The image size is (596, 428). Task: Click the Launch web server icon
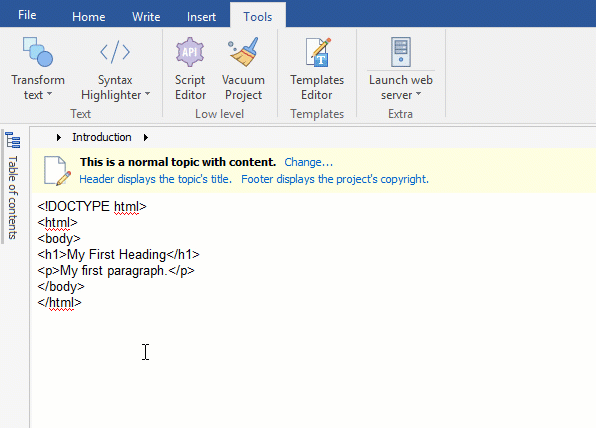[x=401, y=52]
